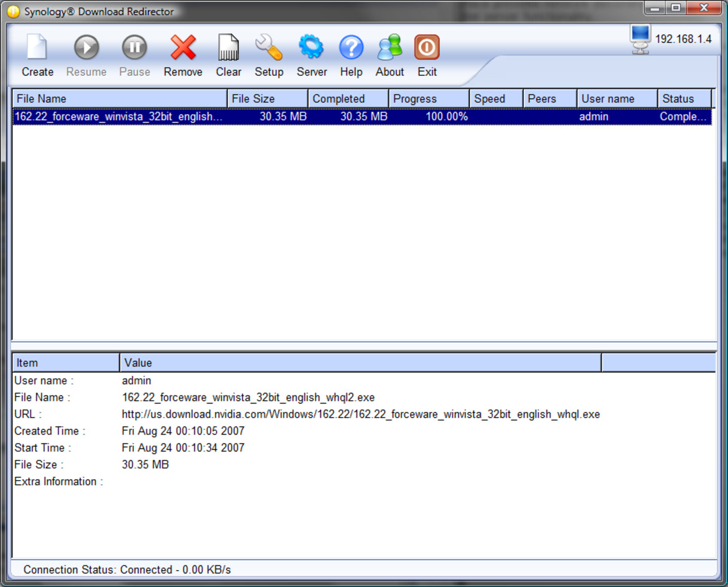
Task: Click the 30.35 MB cell under Completed
Action: pyautogui.click(x=363, y=116)
